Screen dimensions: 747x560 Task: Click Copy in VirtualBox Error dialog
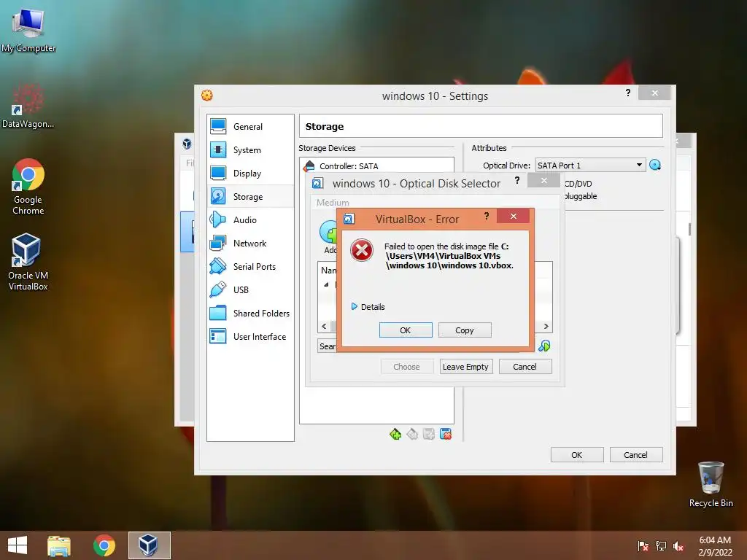[465, 330]
